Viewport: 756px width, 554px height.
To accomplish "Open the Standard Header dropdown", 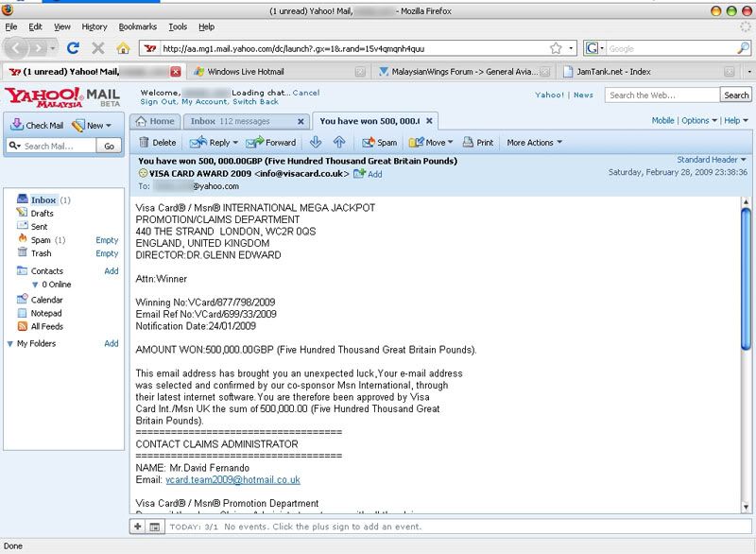I will pos(712,160).
